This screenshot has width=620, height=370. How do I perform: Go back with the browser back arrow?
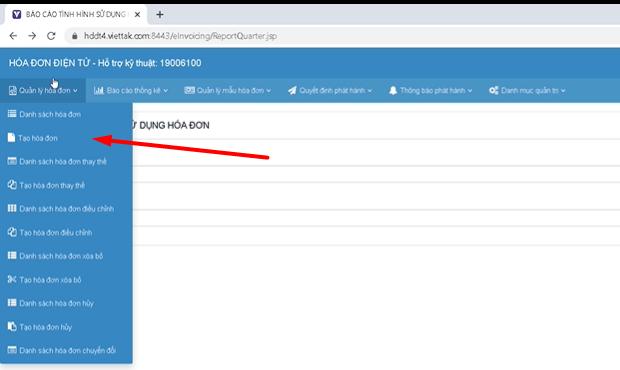13,36
